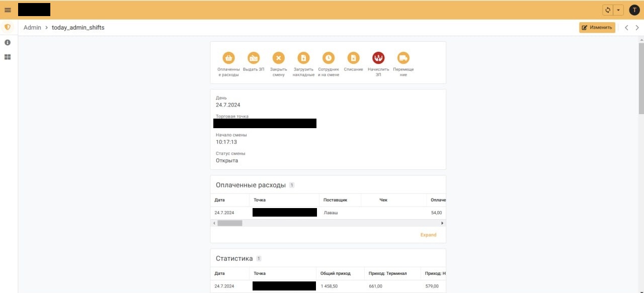
Task: Open the info icon in sidebar
Action: [x=8, y=42]
